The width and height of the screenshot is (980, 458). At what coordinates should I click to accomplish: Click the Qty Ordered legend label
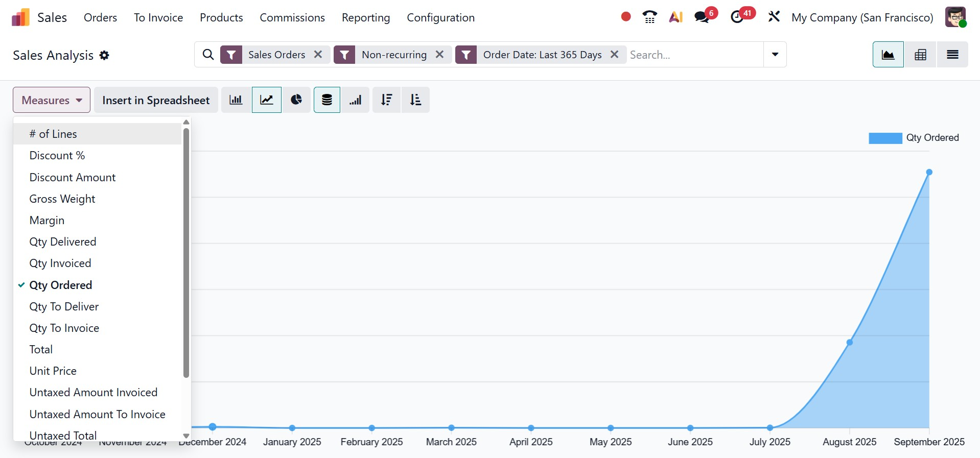click(932, 138)
